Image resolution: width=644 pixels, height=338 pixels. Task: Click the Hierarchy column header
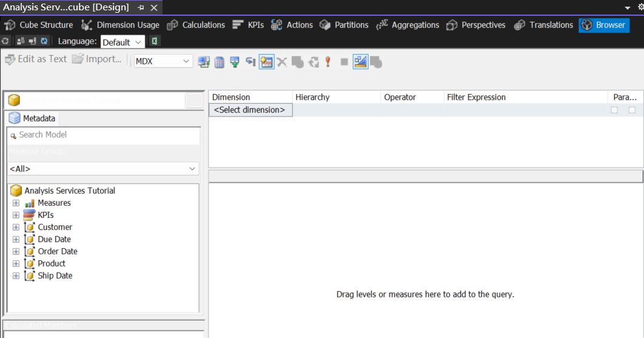[337, 98]
